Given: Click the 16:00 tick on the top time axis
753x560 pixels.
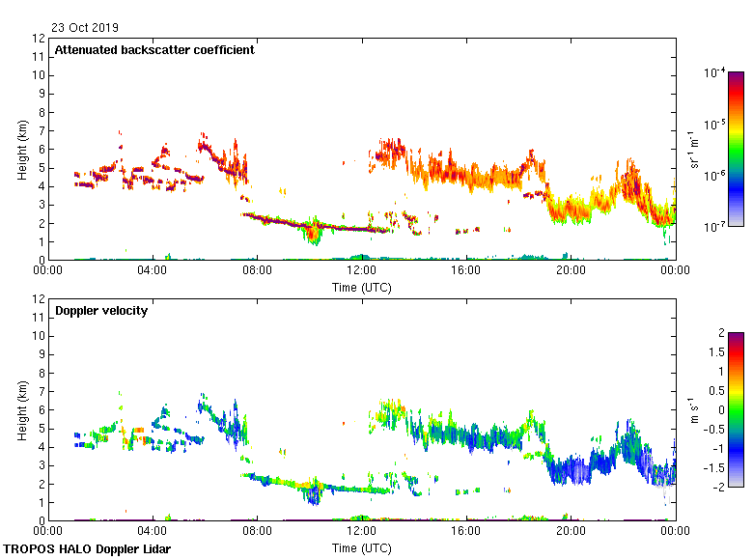Looking at the screenshot, I should [466, 272].
